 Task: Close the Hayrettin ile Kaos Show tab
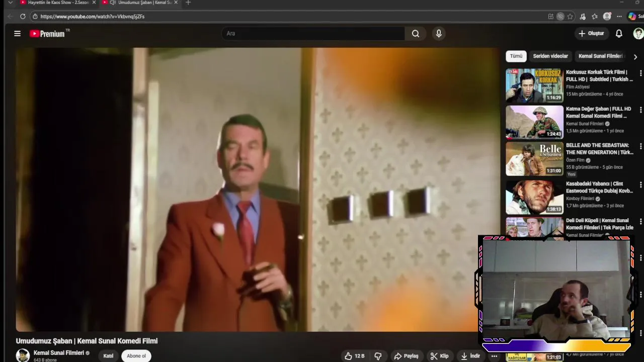[x=94, y=3]
